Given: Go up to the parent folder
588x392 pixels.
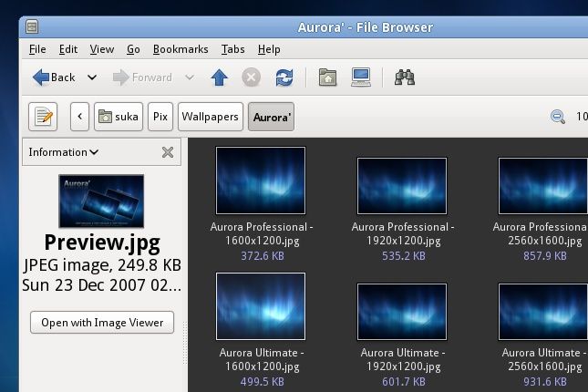Looking at the screenshot, I should [x=220, y=77].
